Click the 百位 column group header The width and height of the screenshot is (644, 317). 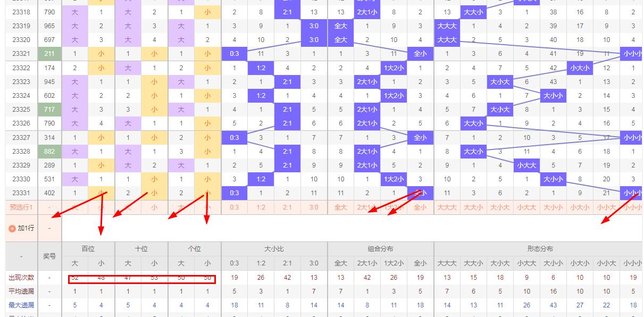coord(88,249)
